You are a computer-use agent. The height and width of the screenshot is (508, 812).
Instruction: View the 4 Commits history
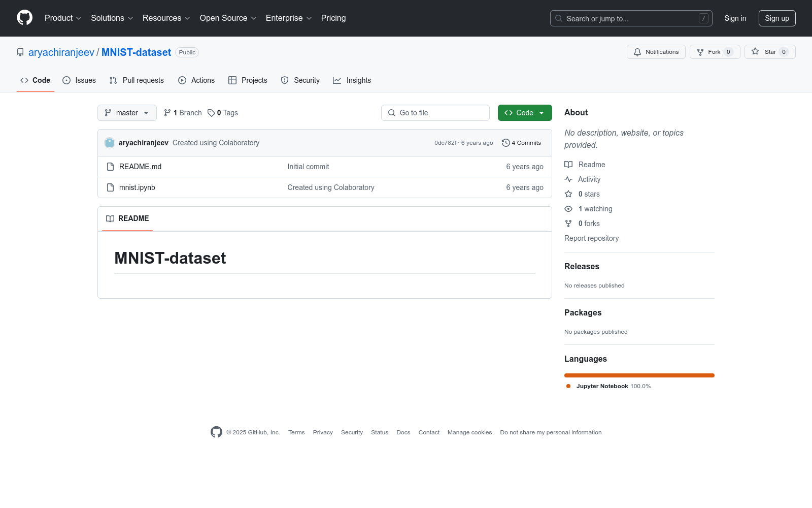[x=522, y=143]
